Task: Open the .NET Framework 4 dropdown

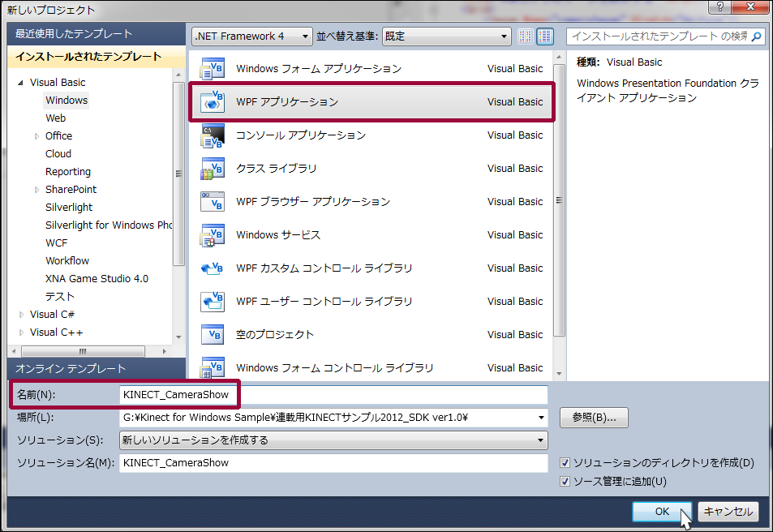Action: click(x=252, y=36)
